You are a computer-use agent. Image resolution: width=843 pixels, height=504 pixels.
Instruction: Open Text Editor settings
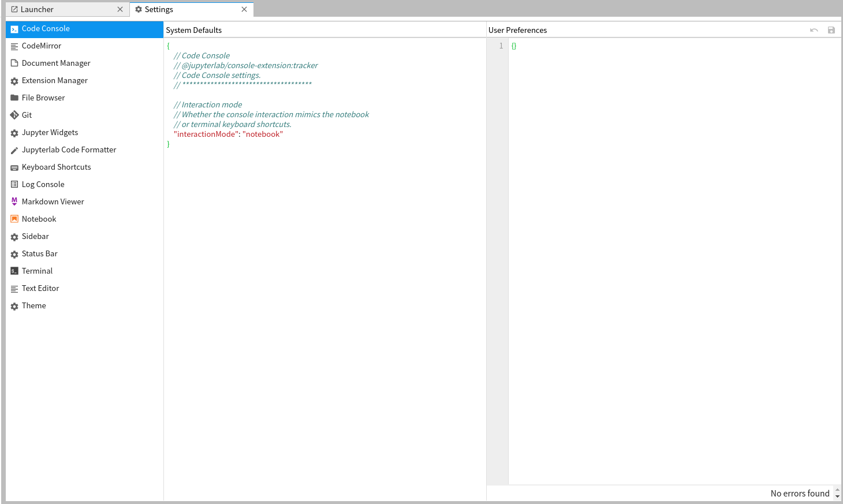(x=84, y=289)
